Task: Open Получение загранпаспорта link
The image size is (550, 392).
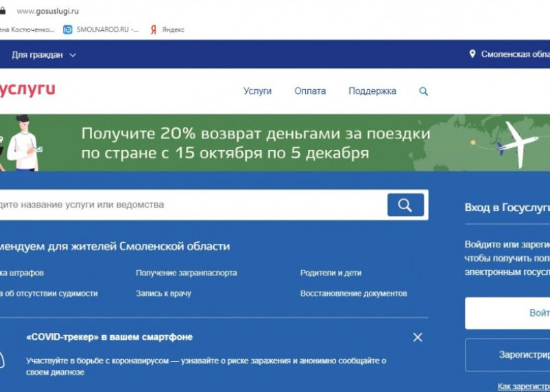Action: pos(187,273)
